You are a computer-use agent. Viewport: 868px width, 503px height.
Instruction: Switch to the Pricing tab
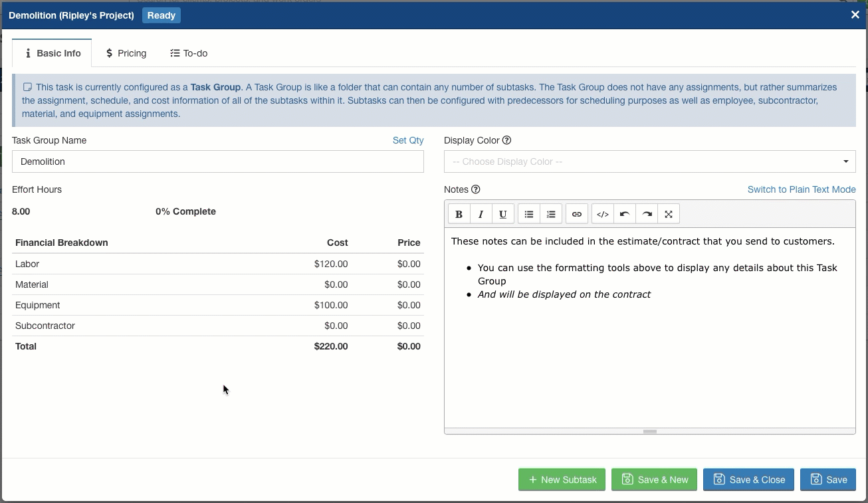click(126, 53)
